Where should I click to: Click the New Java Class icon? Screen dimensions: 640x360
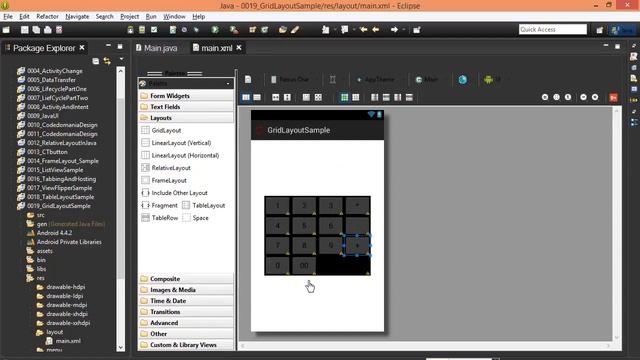pos(264,30)
